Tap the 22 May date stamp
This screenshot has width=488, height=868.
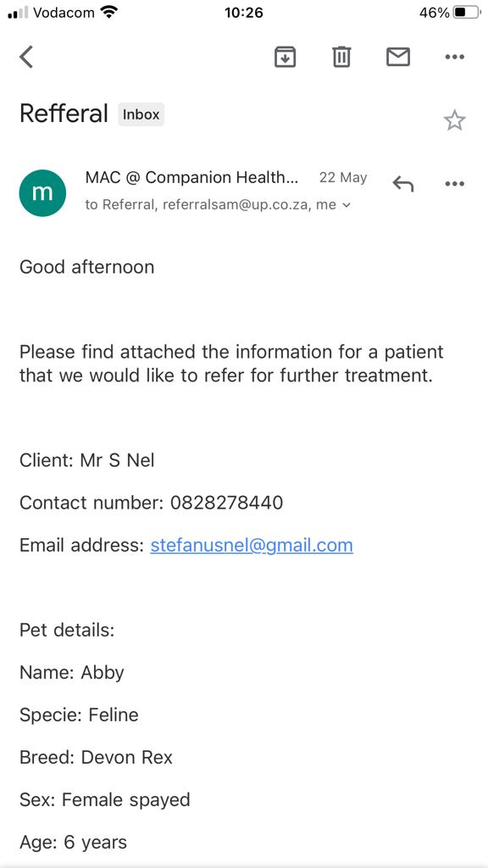(343, 178)
